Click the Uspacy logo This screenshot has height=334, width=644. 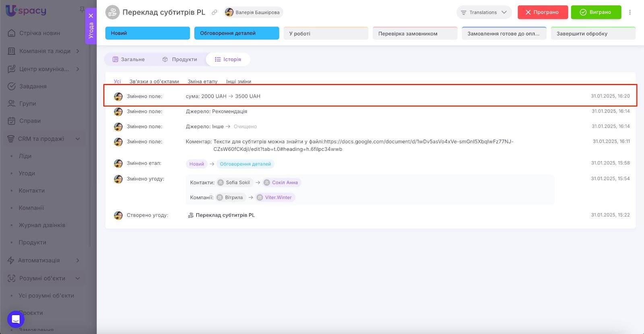tap(26, 10)
